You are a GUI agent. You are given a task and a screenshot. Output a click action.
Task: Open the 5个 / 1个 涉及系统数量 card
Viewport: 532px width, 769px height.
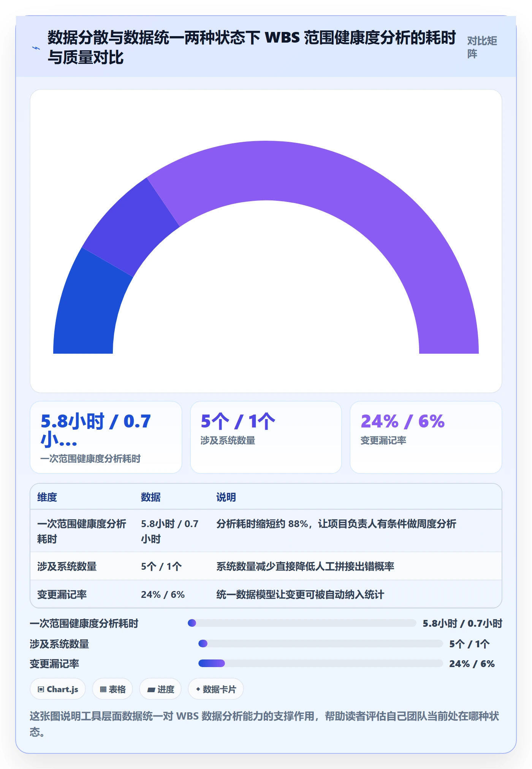(x=266, y=437)
